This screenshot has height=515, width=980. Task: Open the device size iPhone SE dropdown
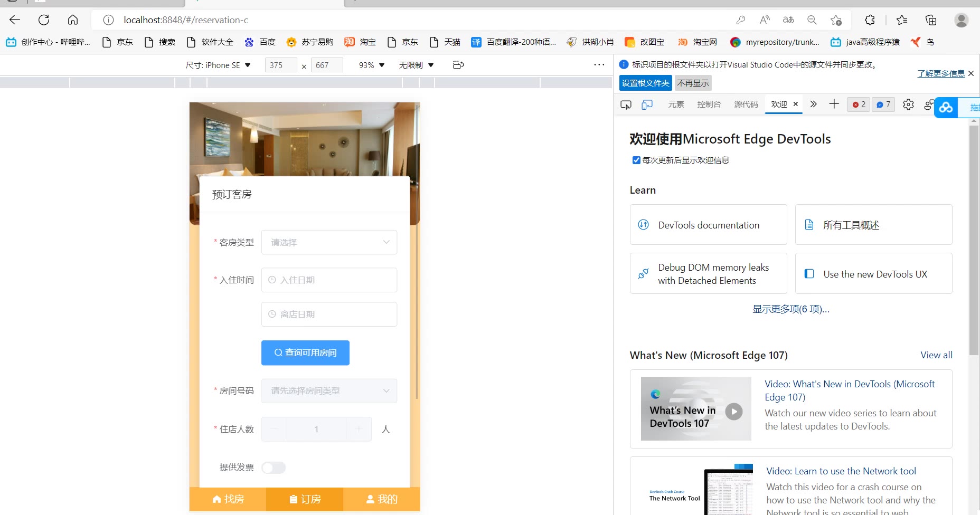(218, 65)
